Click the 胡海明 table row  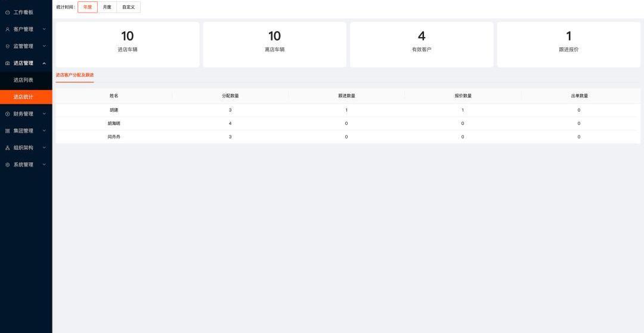(348, 124)
